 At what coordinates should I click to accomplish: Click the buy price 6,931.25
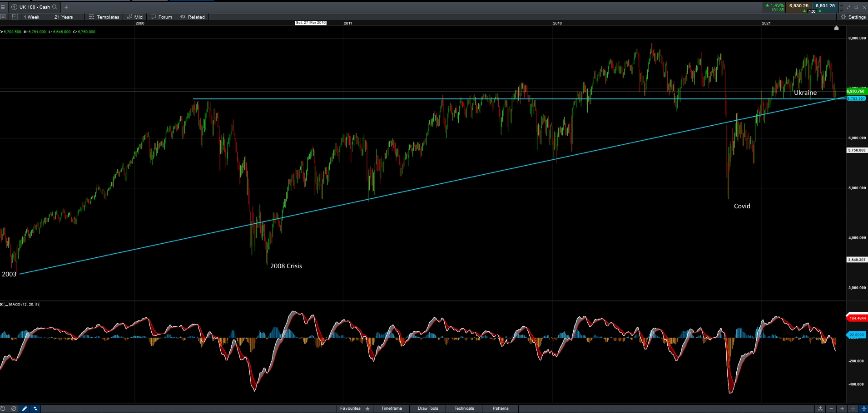(x=825, y=6)
